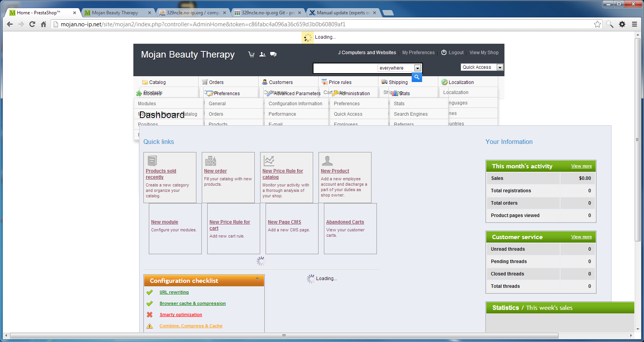
Task: Reload the page with browser refresh icon
Action: (x=32, y=24)
